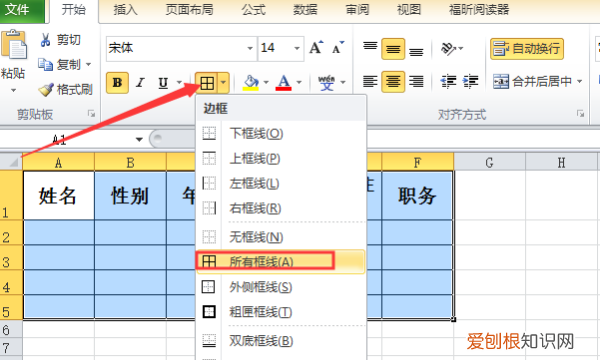Open the font size 14 dropdown

(x=297, y=49)
